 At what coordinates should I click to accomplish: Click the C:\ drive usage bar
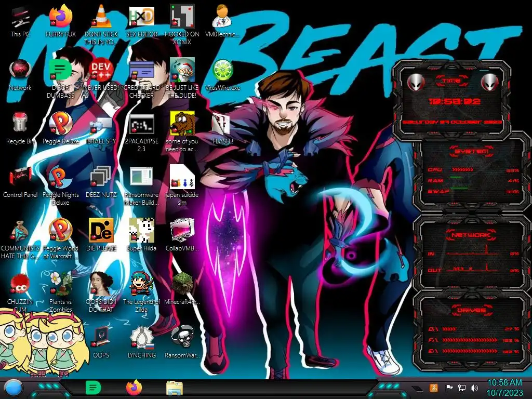click(x=449, y=329)
